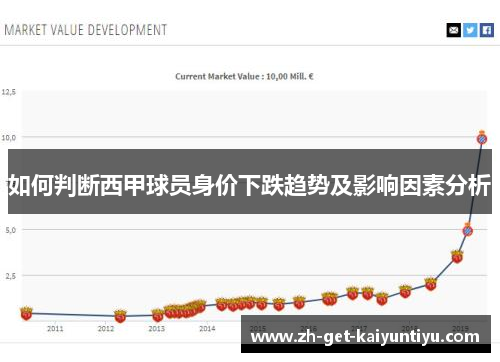Share chart on Facebook
This screenshot has width=500, height=362.
click(487, 30)
